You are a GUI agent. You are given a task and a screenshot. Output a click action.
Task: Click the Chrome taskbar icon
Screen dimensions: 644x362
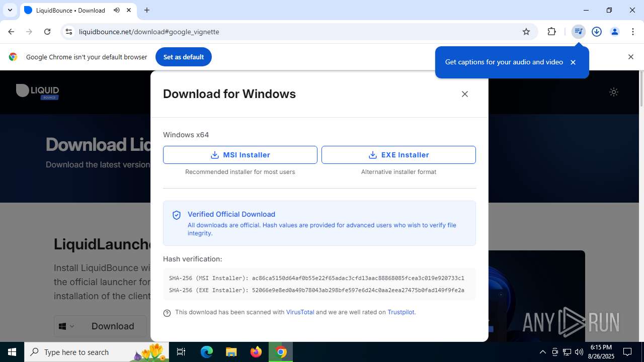(x=281, y=352)
